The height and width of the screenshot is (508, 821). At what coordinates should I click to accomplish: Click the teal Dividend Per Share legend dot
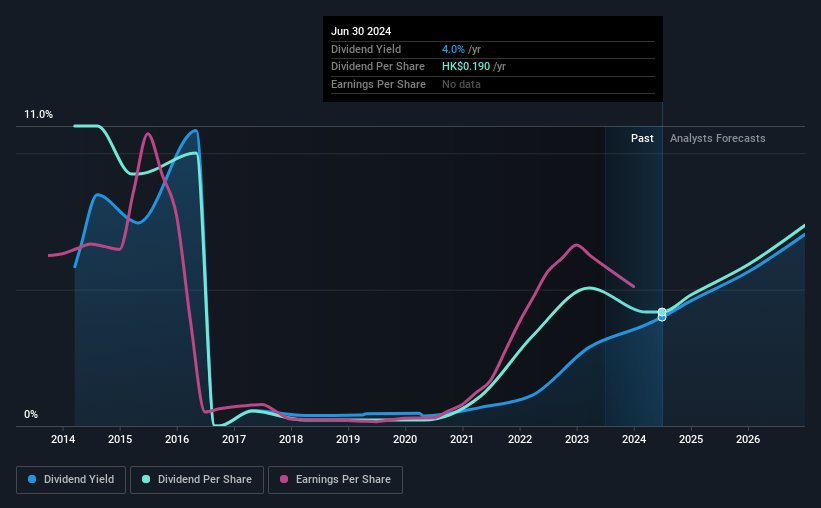click(146, 479)
